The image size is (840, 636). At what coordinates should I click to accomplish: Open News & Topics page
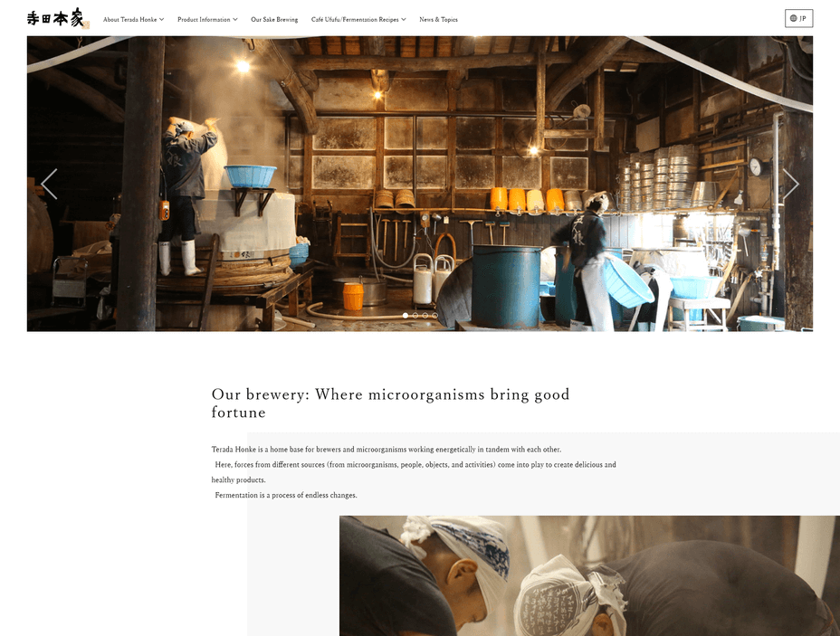click(x=438, y=19)
